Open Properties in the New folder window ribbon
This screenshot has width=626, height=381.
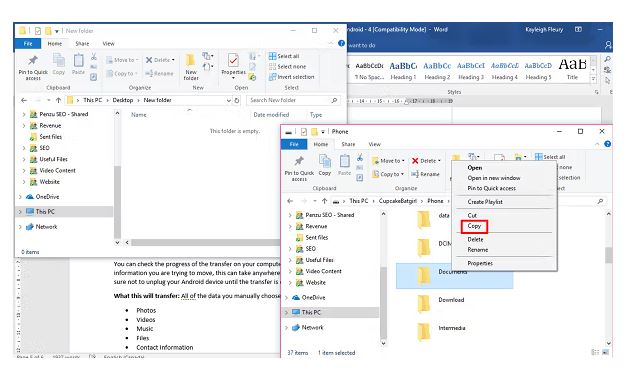233,65
